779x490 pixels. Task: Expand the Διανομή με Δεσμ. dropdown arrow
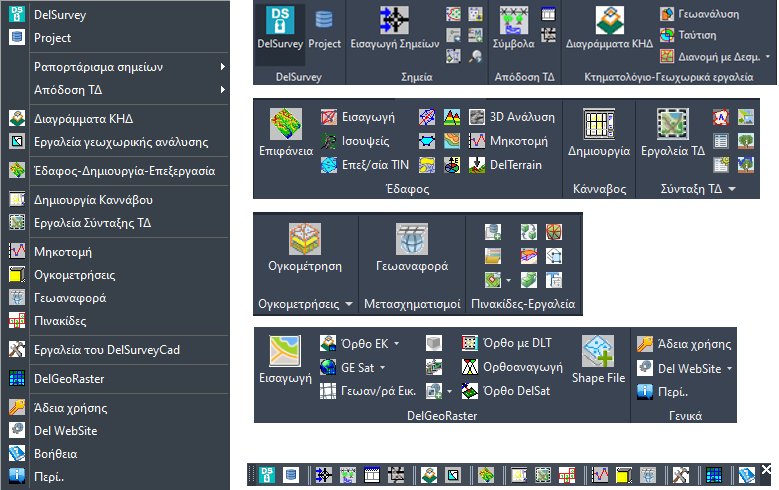[x=768, y=57]
